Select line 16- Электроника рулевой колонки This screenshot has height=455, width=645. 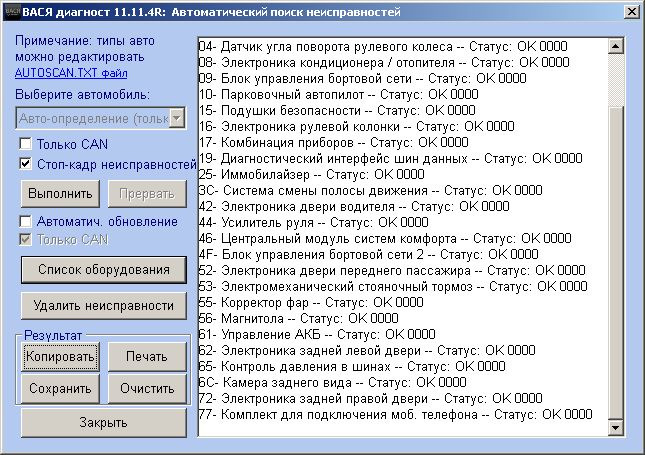(x=357, y=127)
